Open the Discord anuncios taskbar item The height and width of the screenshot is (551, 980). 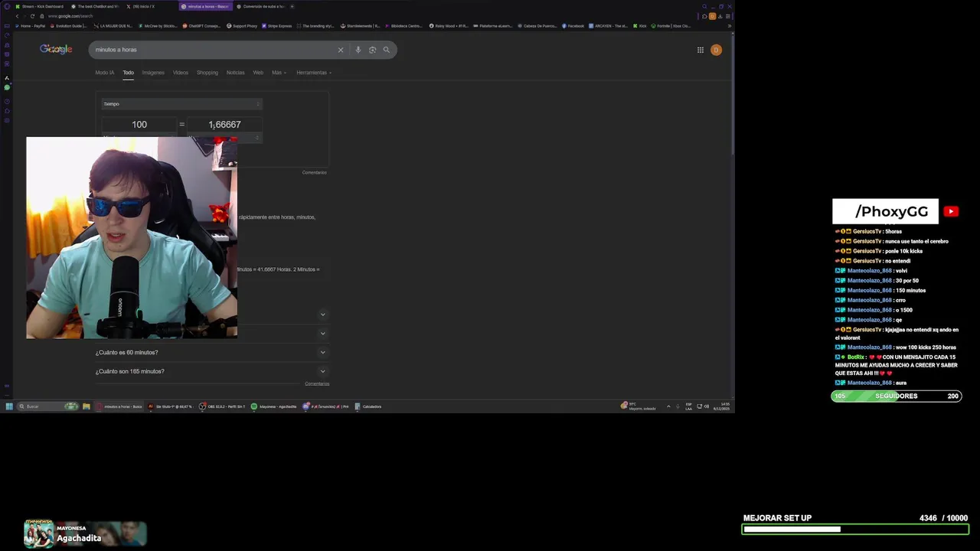click(x=325, y=406)
